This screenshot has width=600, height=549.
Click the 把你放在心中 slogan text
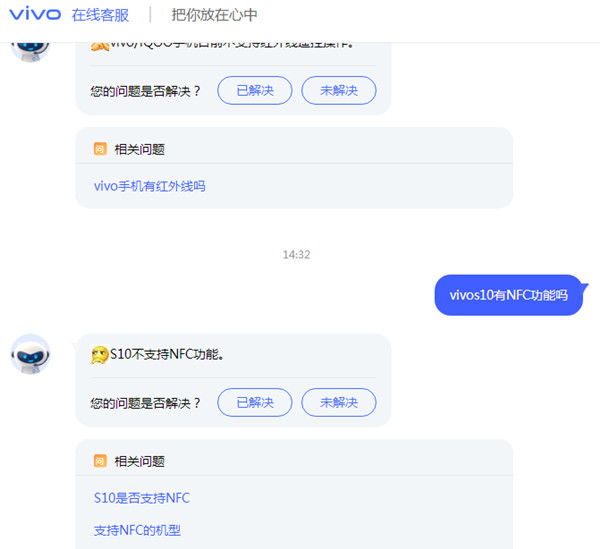tap(214, 15)
